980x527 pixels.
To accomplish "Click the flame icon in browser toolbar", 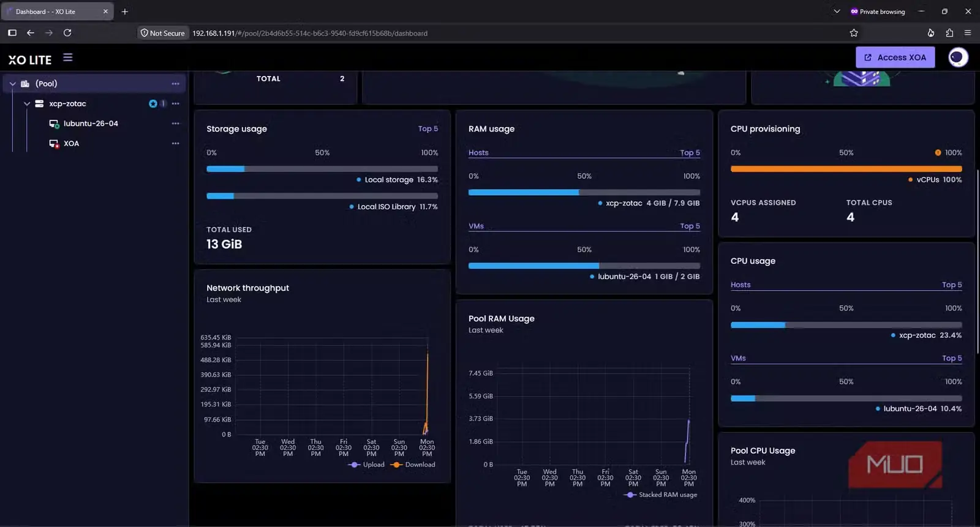I will point(931,33).
